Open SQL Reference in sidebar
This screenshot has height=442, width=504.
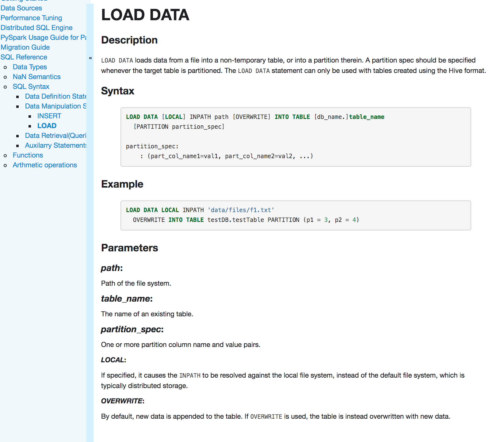pos(24,57)
